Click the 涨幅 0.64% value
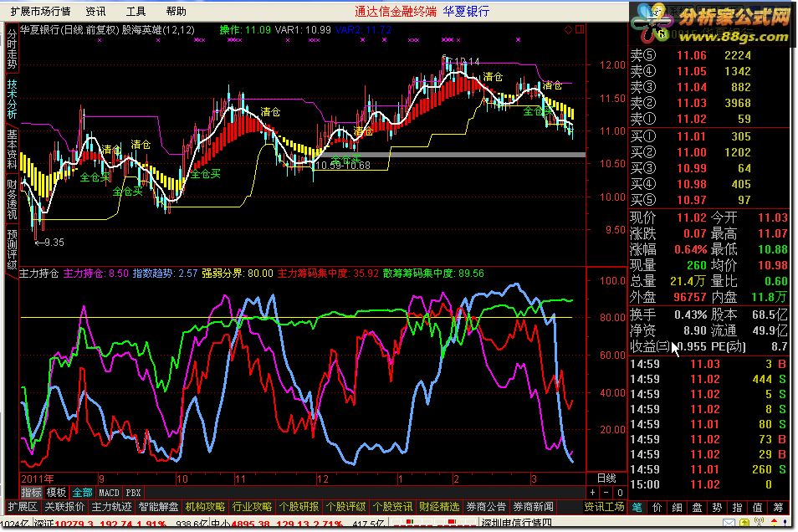The height and width of the screenshot is (532, 798). 691,250
